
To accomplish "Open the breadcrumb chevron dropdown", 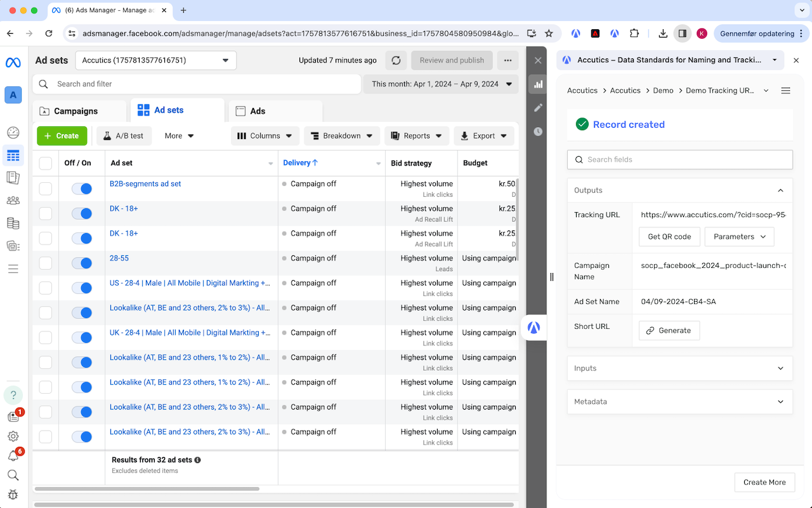I will tap(766, 91).
